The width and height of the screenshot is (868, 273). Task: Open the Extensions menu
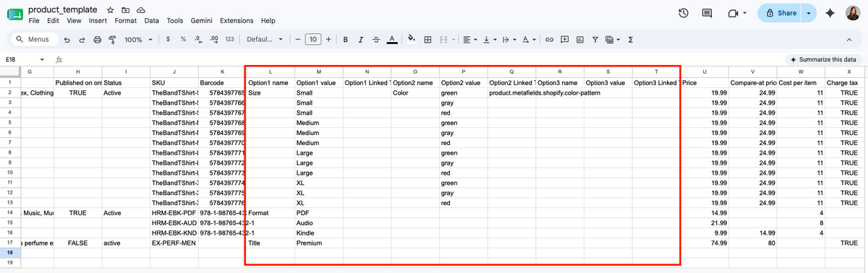[237, 21]
